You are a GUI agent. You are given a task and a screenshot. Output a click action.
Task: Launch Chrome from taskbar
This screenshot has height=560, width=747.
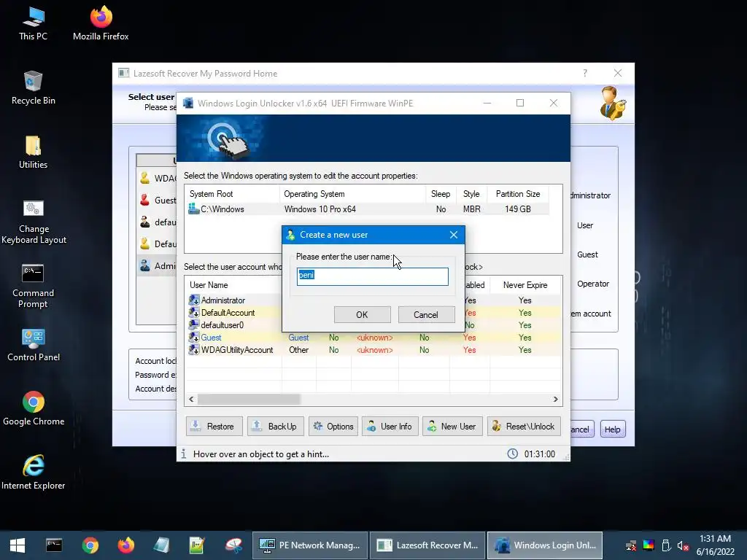[x=90, y=545]
